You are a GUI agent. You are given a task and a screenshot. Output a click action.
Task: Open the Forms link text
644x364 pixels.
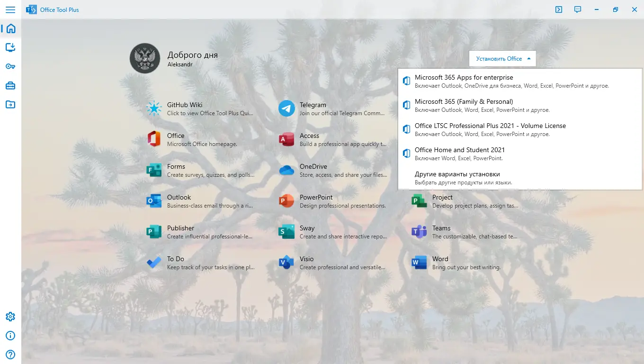pyautogui.click(x=176, y=166)
